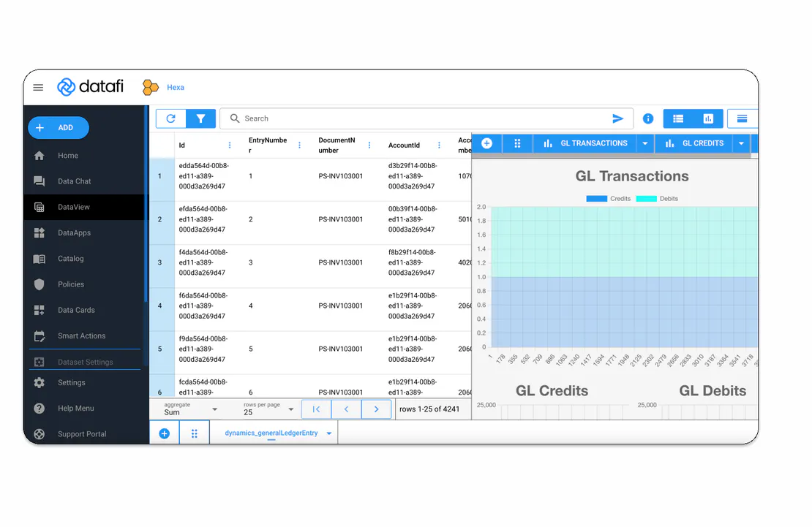This screenshot has width=812, height=527.
Task: Open the blue info icon
Action: pyautogui.click(x=648, y=118)
